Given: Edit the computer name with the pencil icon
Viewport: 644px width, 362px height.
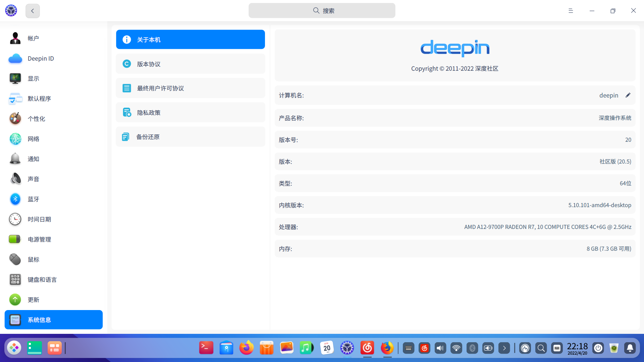Looking at the screenshot, I should coord(628,95).
